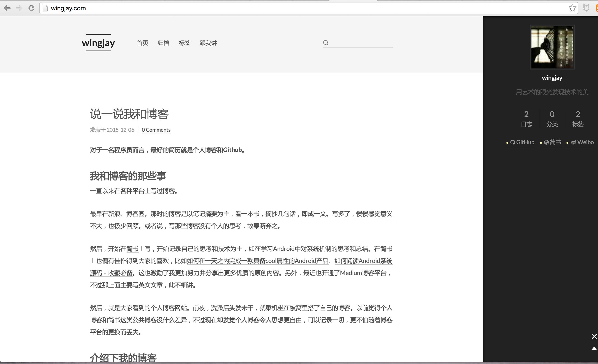Reload the page with the refresh icon

31,8
